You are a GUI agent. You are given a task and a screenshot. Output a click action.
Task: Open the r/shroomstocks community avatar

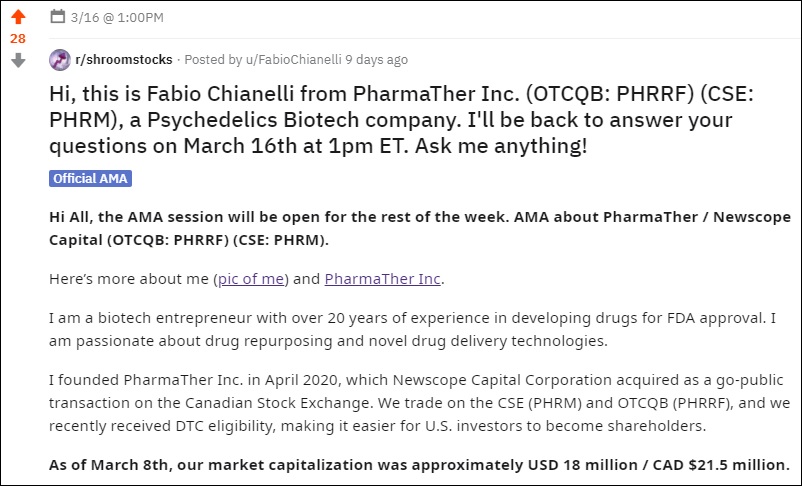60,60
